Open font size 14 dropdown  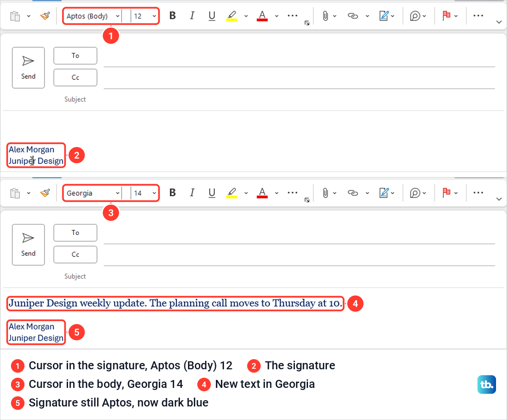[x=154, y=194]
